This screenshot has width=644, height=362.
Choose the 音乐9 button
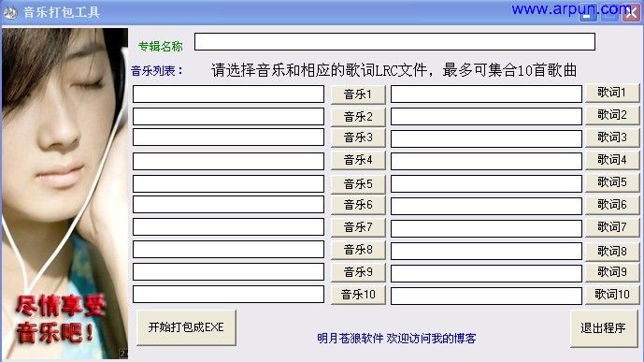tap(358, 272)
